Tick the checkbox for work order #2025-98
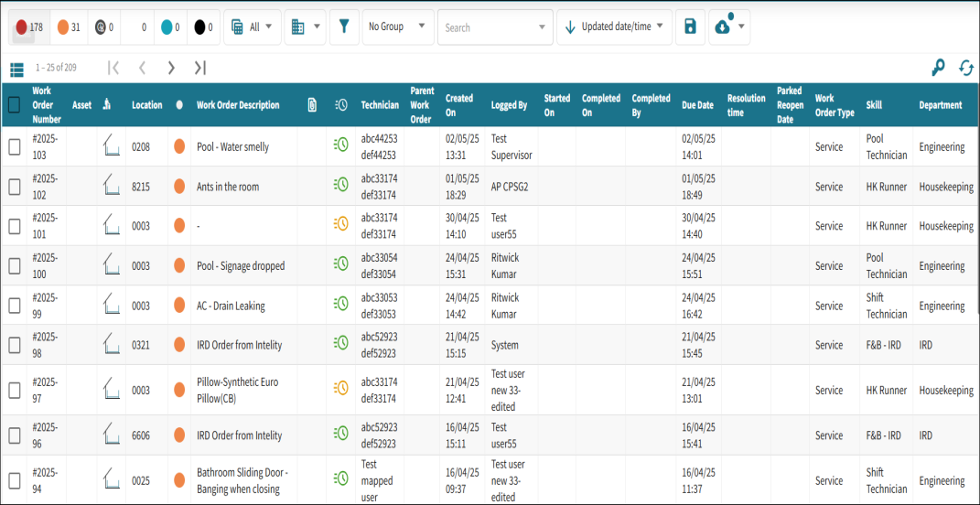 pos(14,345)
